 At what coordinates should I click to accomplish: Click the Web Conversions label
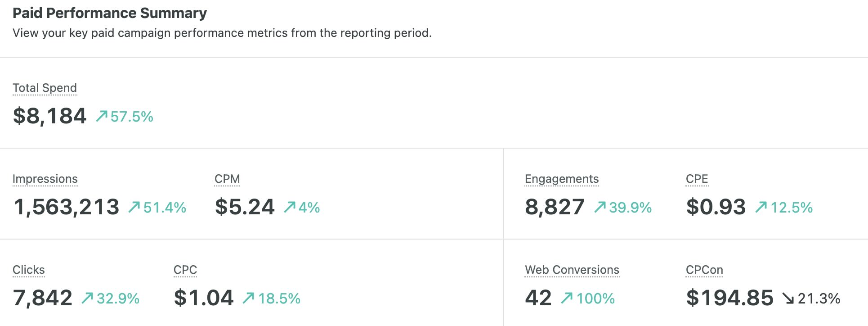coord(572,270)
